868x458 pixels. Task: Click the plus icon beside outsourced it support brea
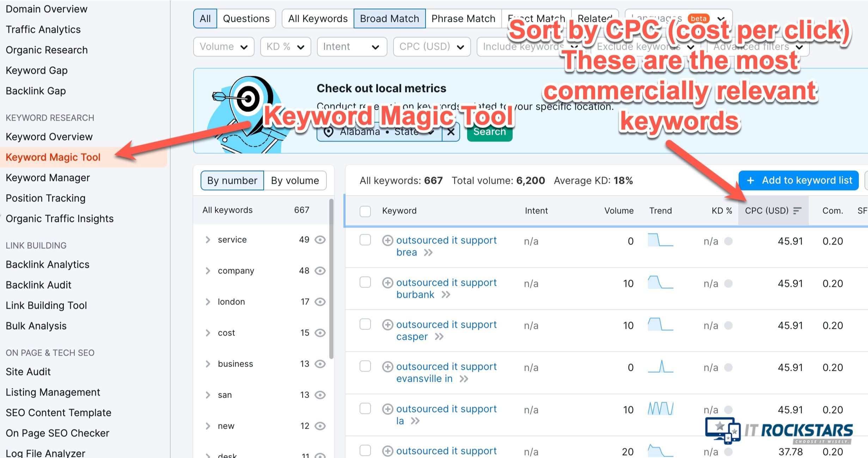click(387, 241)
